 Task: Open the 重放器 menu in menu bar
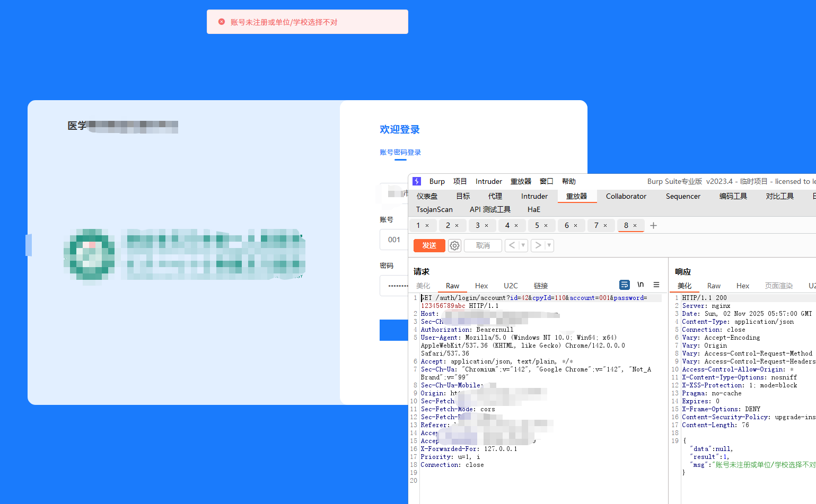click(x=521, y=181)
